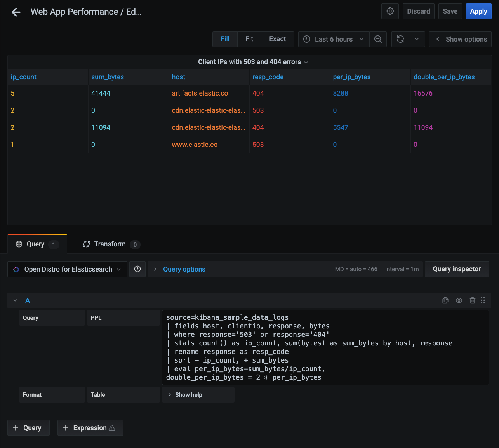
Task: Duplicate query A using the copy icon
Action: pos(445,300)
